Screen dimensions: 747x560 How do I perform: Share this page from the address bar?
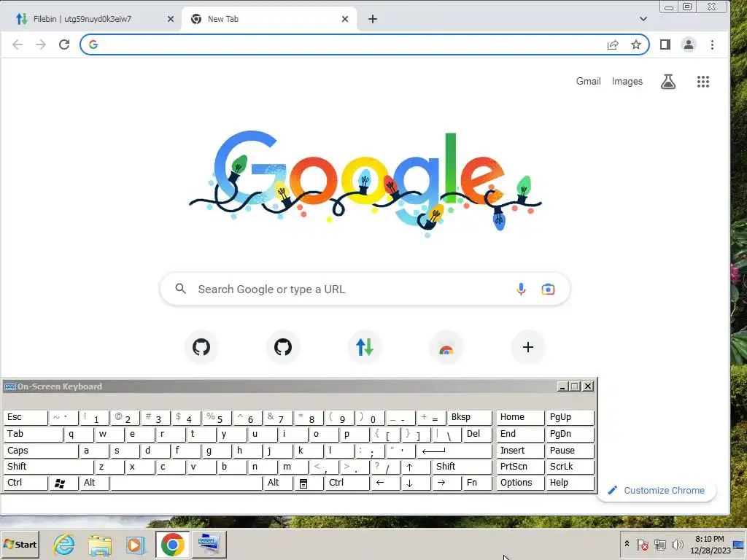click(x=613, y=44)
